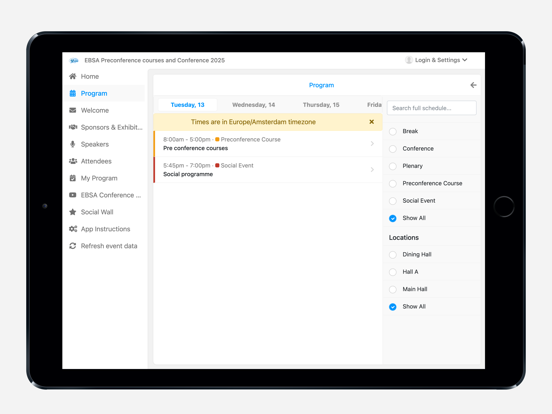The width and height of the screenshot is (552, 414).
Task: Select the Dining Hall location radio
Action: click(393, 255)
